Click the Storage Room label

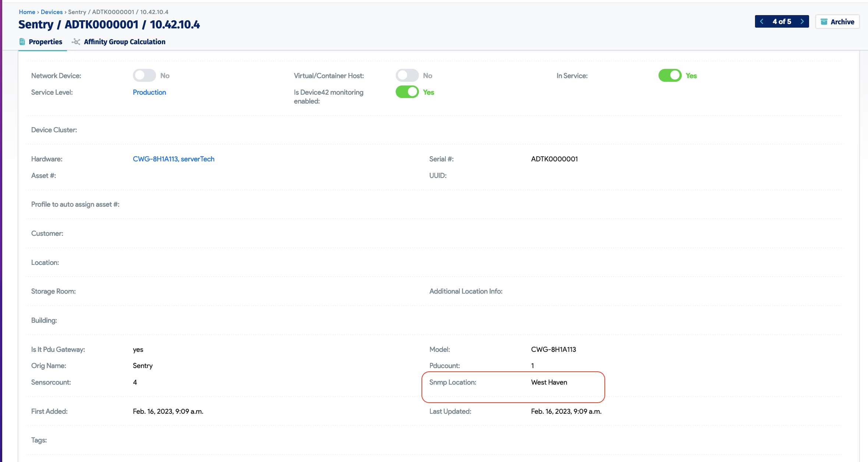pyautogui.click(x=53, y=291)
